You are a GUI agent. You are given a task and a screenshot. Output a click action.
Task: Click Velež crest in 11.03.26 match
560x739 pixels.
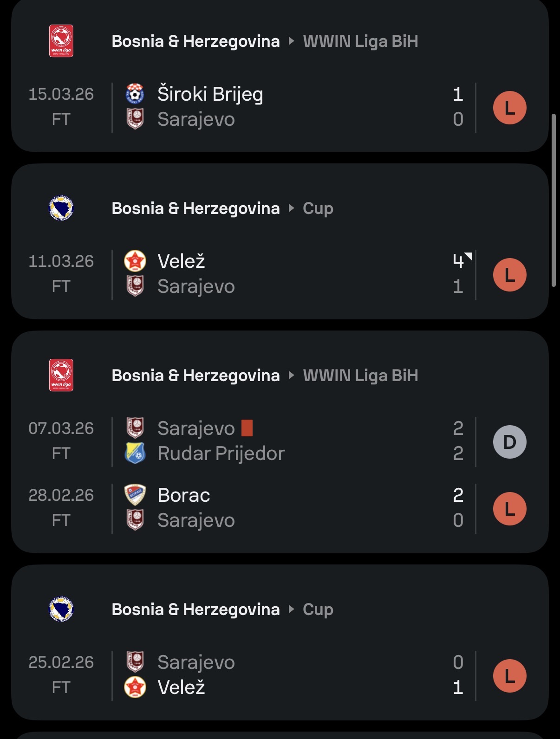point(135,261)
